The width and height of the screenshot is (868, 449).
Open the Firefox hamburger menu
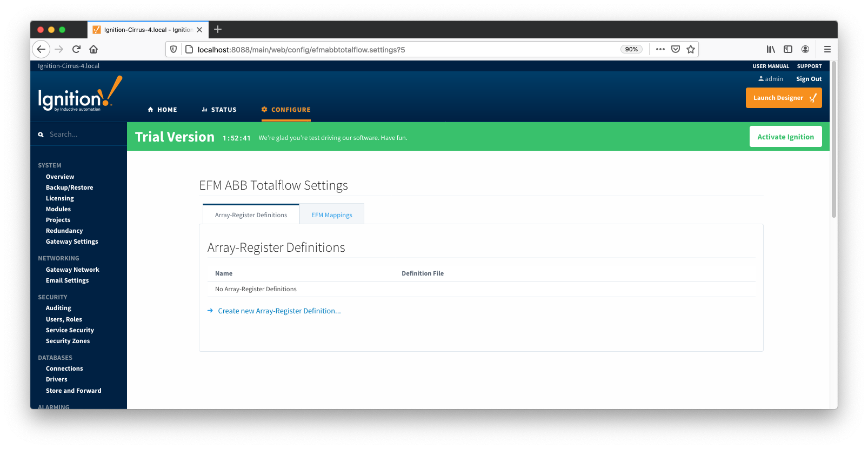[x=827, y=49]
